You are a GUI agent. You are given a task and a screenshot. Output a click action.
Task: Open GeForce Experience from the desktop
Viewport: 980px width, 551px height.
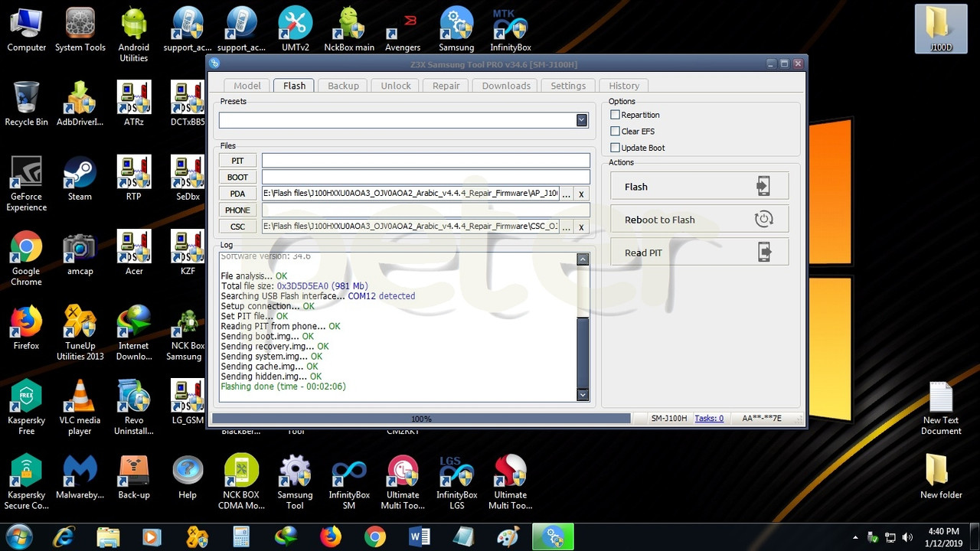click(26, 184)
